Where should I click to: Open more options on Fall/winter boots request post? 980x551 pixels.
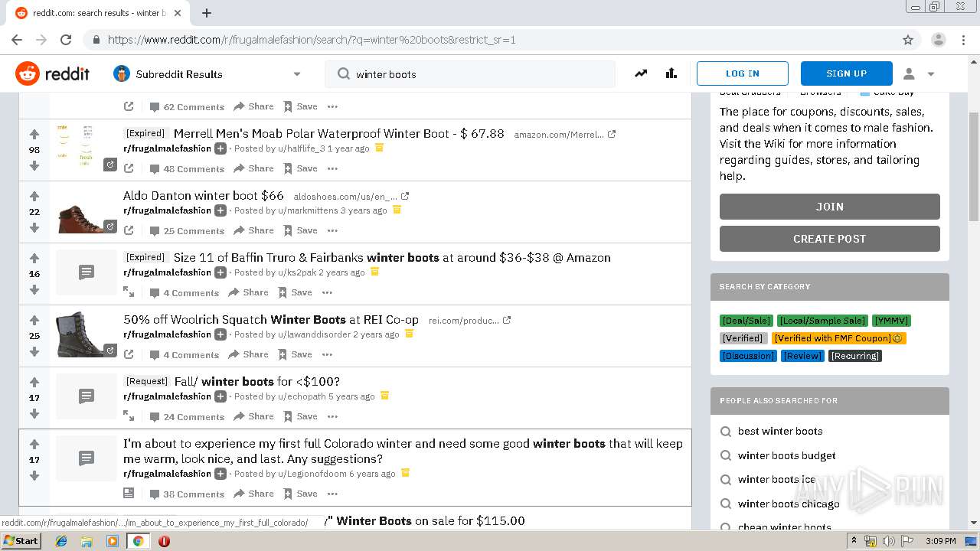pyautogui.click(x=332, y=416)
